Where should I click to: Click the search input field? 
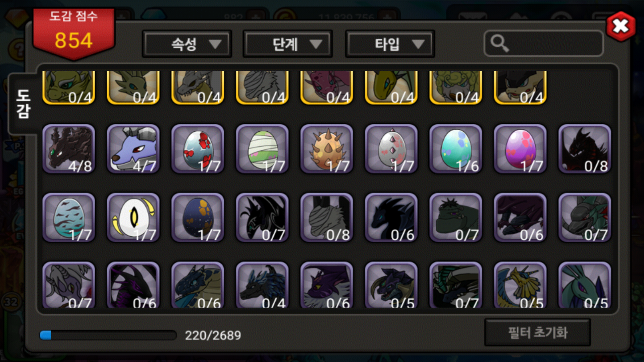pyautogui.click(x=544, y=44)
